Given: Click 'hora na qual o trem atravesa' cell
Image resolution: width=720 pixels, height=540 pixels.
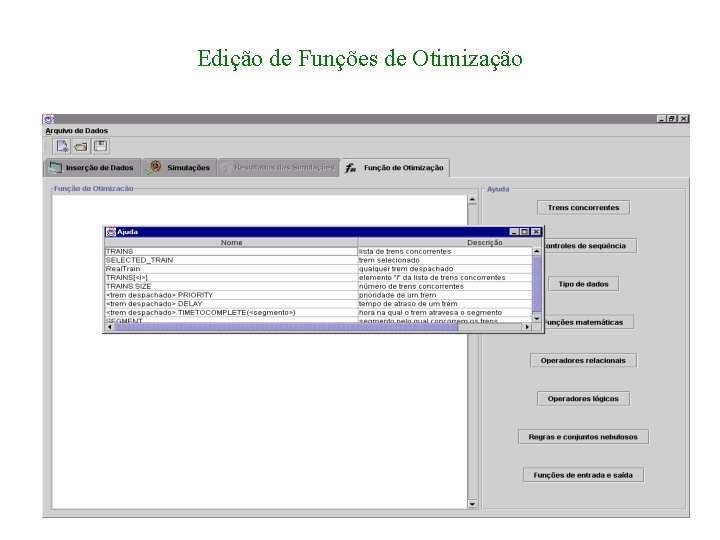Looking at the screenshot, I should [444, 312].
